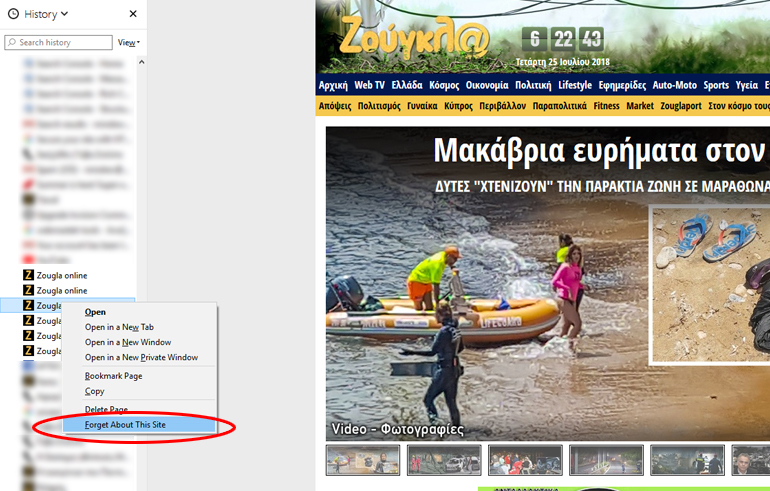
Task: Click the Search history field
Action: pyautogui.click(x=58, y=43)
